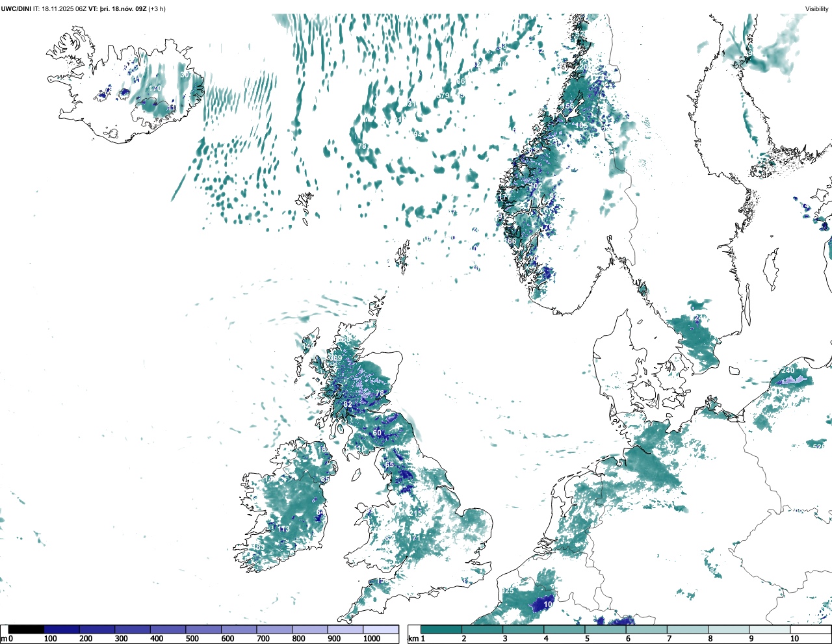Pick the legend swatch between 200 and 300 m

pyautogui.click(x=97, y=629)
